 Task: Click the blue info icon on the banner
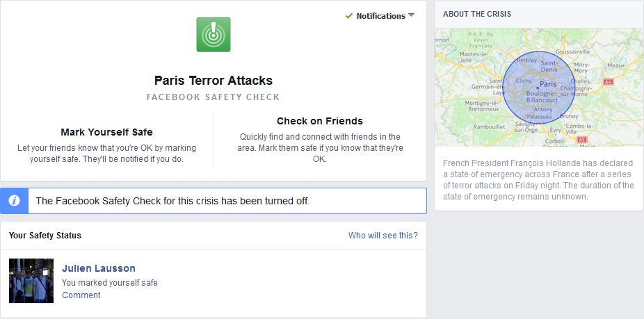click(14, 201)
